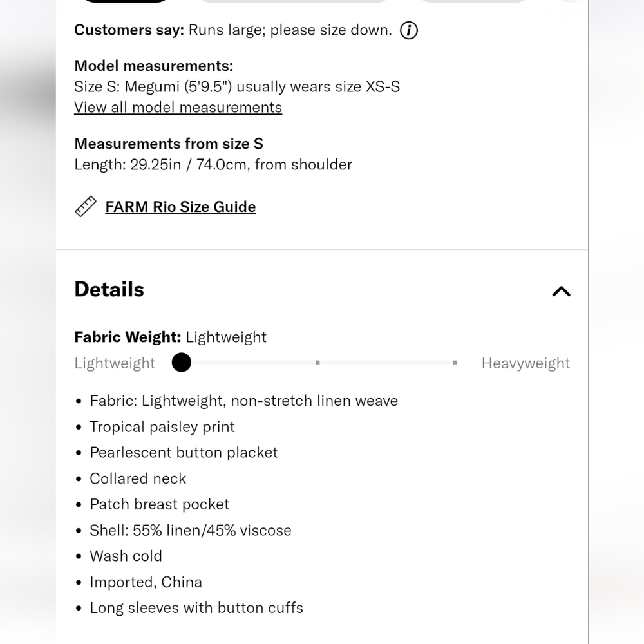Click the Shell 55% linen/45% viscose line
Image resolution: width=644 pixels, height=644 pixels.
pos(191,531)
